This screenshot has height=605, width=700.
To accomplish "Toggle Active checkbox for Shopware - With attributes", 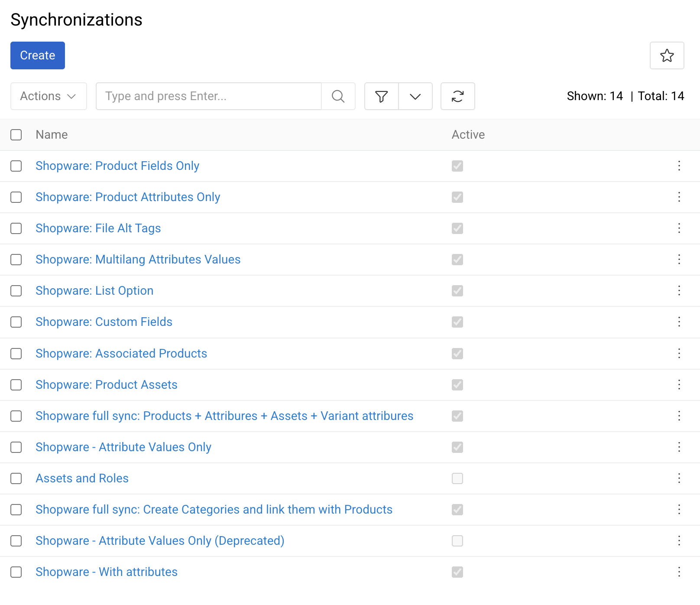I will coord(457,572).
